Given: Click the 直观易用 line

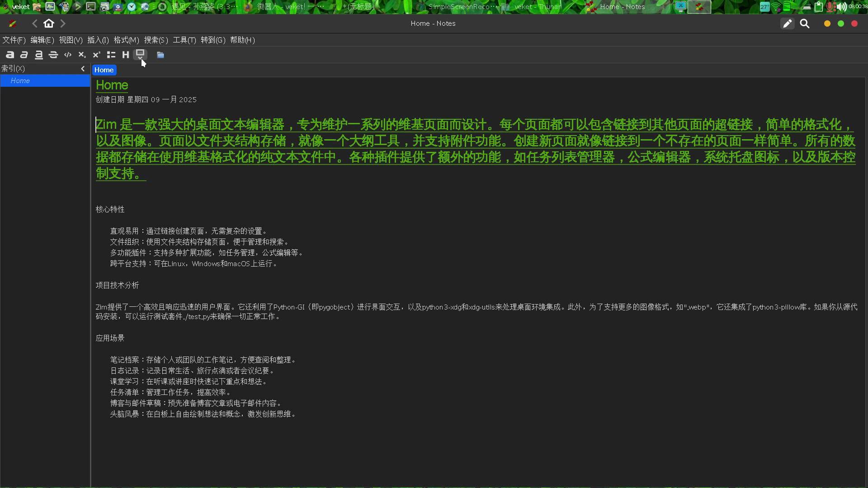Looking at the screenshot, I should click(189, 231).
